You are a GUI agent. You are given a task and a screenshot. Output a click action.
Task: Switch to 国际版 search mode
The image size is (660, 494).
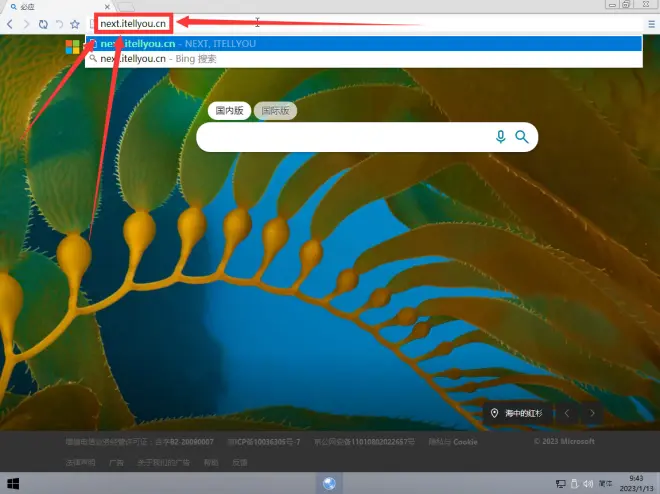pos(275,111)
